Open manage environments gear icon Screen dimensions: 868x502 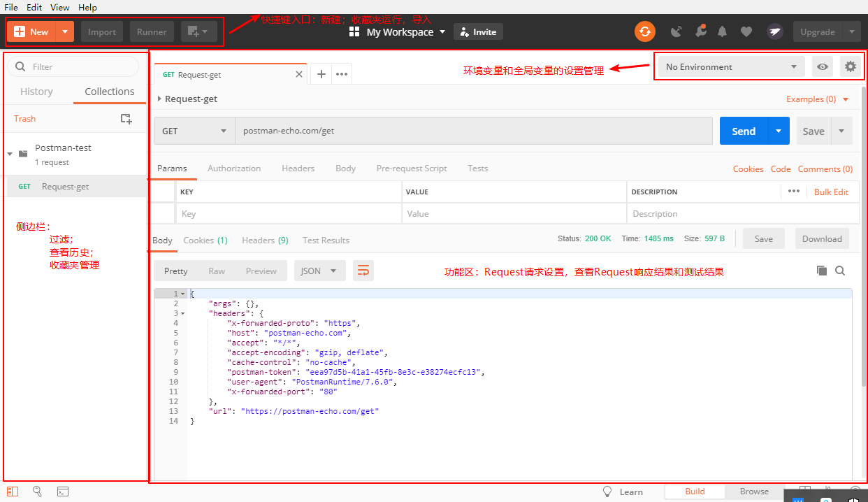tap(850, 66)
